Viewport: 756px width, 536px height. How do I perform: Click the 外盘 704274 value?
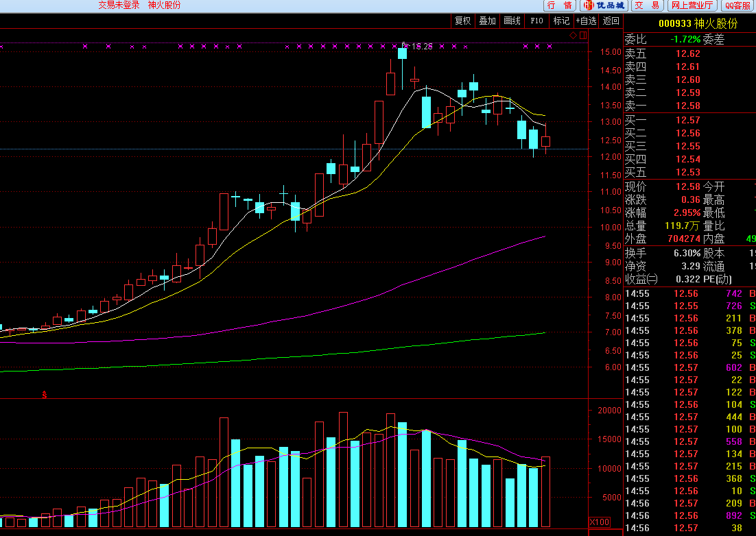(684, 239)
